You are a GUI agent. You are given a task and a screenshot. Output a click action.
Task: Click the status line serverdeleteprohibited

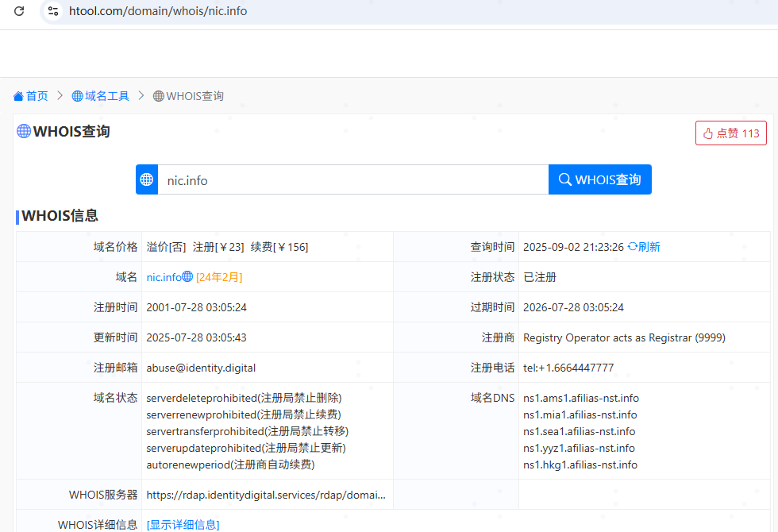click(244, 398)
